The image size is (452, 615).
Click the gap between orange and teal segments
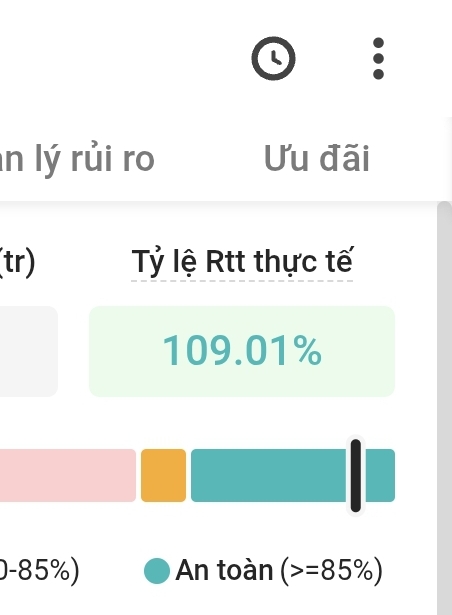(x=188, y=475)
